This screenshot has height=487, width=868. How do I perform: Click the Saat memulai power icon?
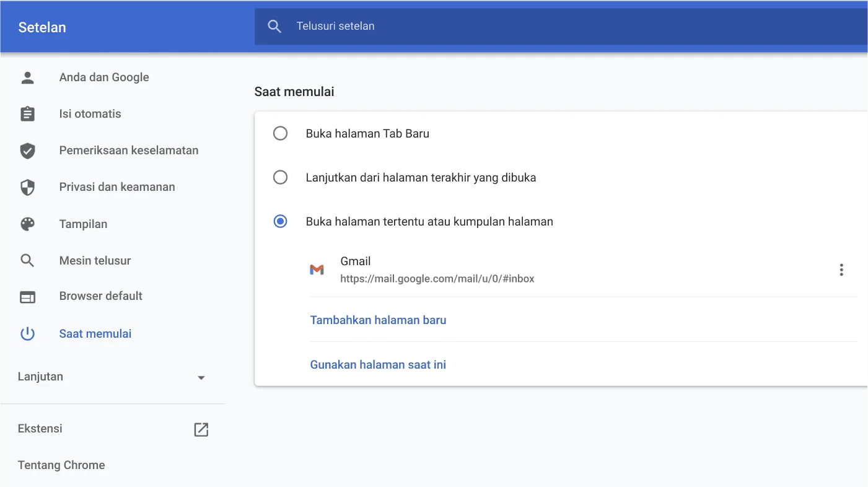27,333
